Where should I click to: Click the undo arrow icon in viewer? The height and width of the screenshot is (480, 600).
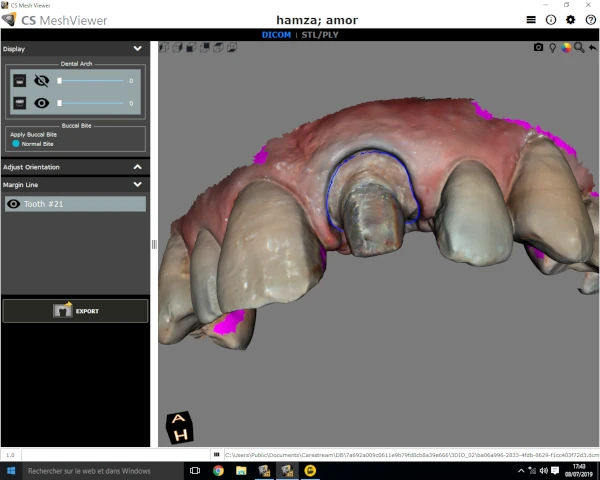[592, 47]
